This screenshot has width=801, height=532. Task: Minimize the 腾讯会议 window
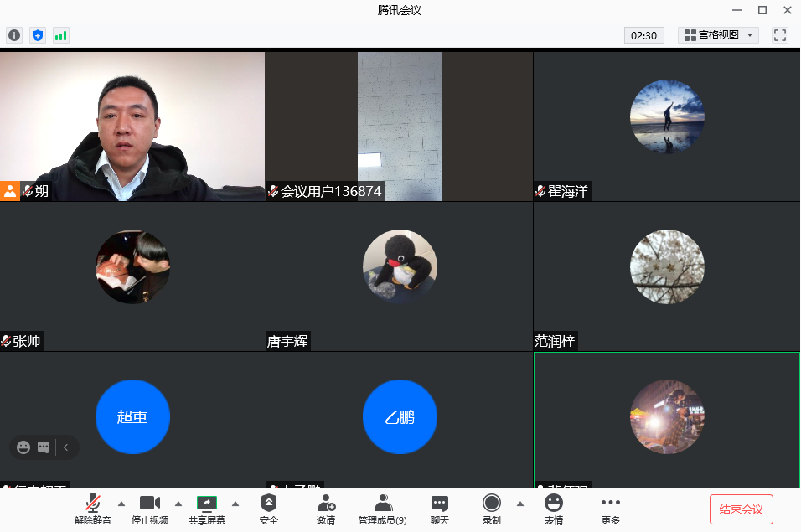737,10
